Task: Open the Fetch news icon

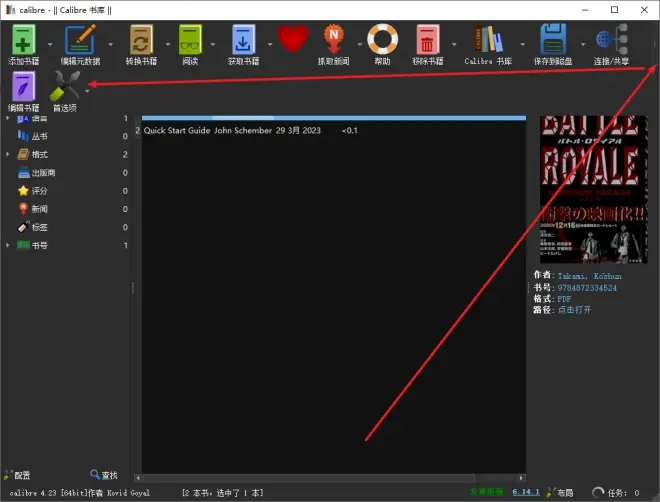Action: (x=333, y=39)
